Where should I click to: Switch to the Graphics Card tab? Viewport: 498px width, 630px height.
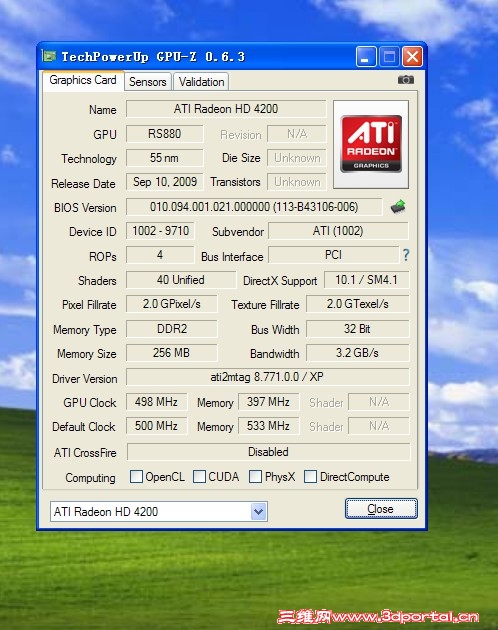83,80
